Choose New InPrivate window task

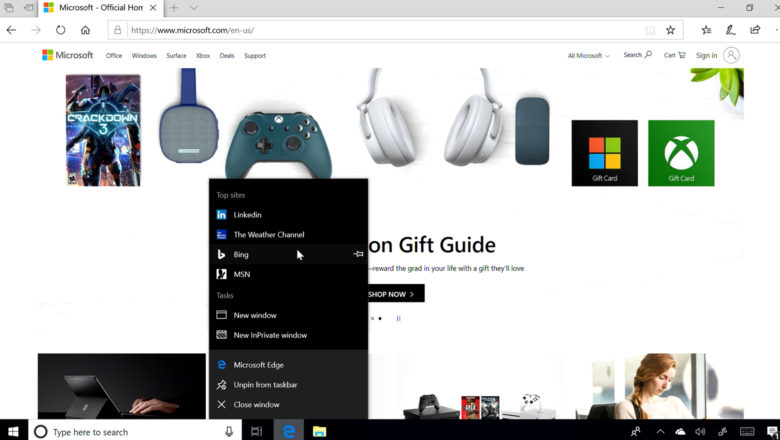[x=289, y=335]
